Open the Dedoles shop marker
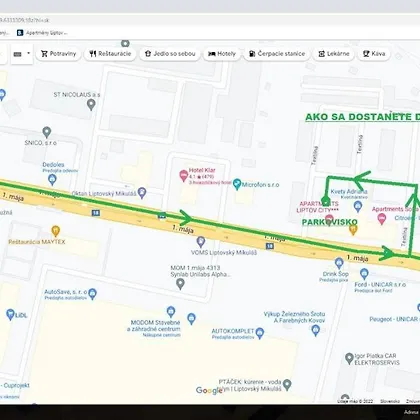The height and width of the screenshot is (420, 420). tap(52, 179)
